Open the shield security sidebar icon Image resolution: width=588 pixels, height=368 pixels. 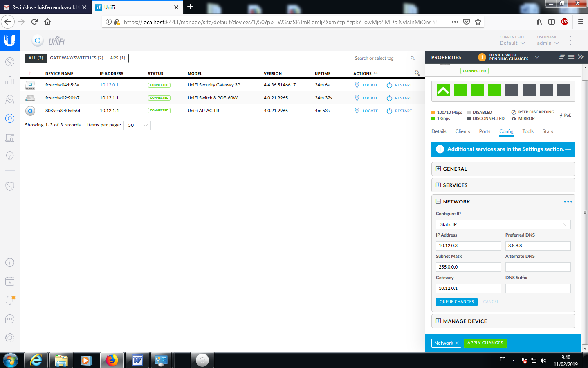click(x=10, y=186)
